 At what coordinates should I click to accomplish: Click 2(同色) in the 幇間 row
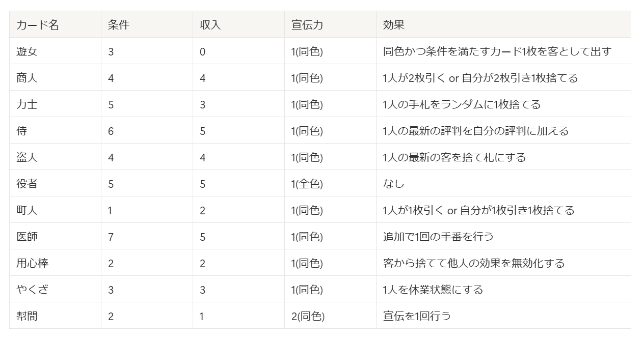pyautogui.click(x=308, y=316)
